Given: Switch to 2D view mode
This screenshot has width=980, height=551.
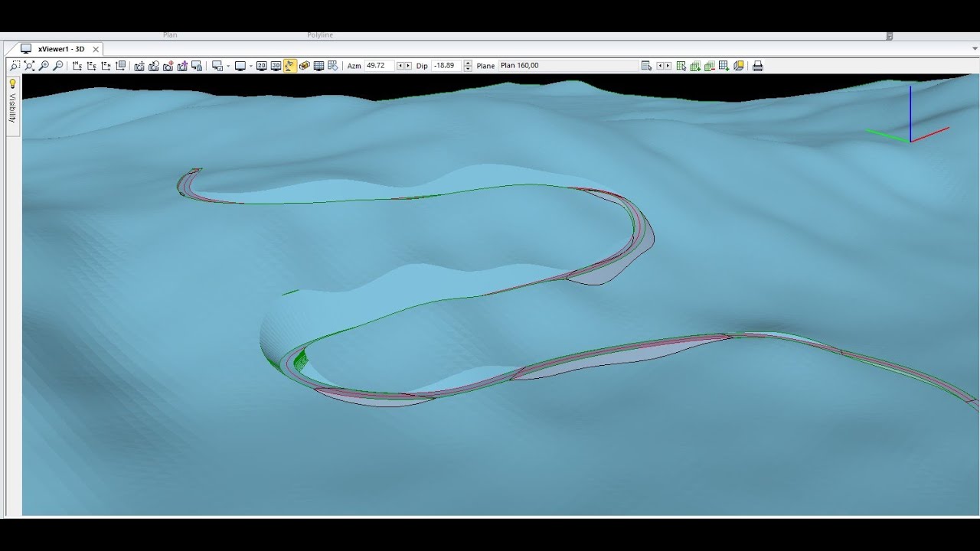Looking at the screenshot, I should 262,66.
